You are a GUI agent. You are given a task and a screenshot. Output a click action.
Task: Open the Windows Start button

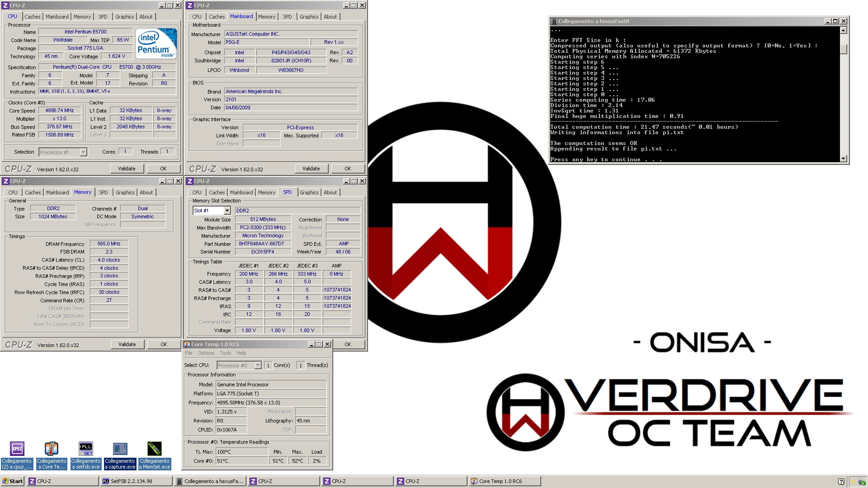tap(13, 481)
